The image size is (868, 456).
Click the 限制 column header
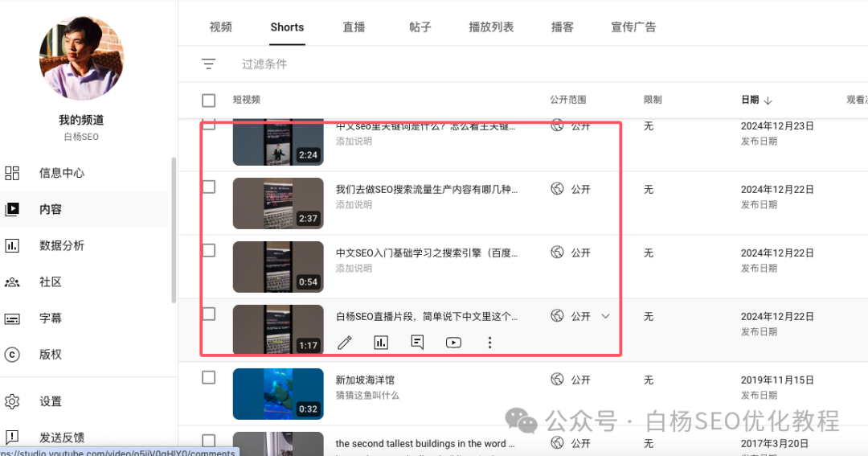point(653,100)
